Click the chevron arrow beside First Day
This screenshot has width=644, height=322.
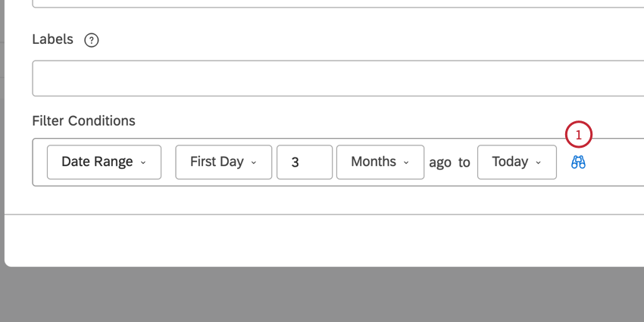pyautogui.click(x=254, y=162)
